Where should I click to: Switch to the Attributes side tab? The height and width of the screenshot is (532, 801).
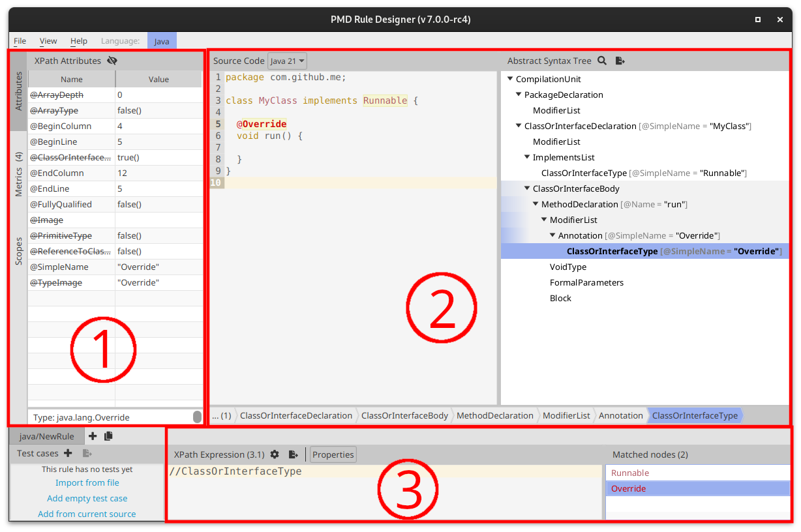pyautogui.click(x=18, y=91)
